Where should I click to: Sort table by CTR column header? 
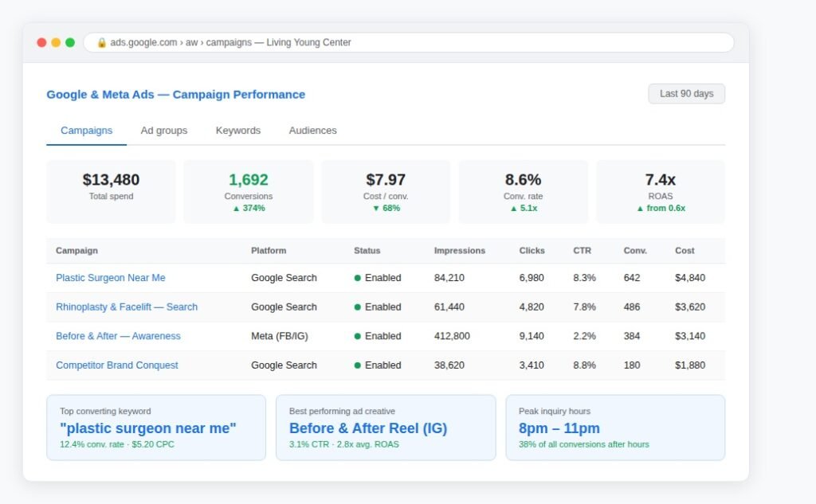[x=582, y=251]
